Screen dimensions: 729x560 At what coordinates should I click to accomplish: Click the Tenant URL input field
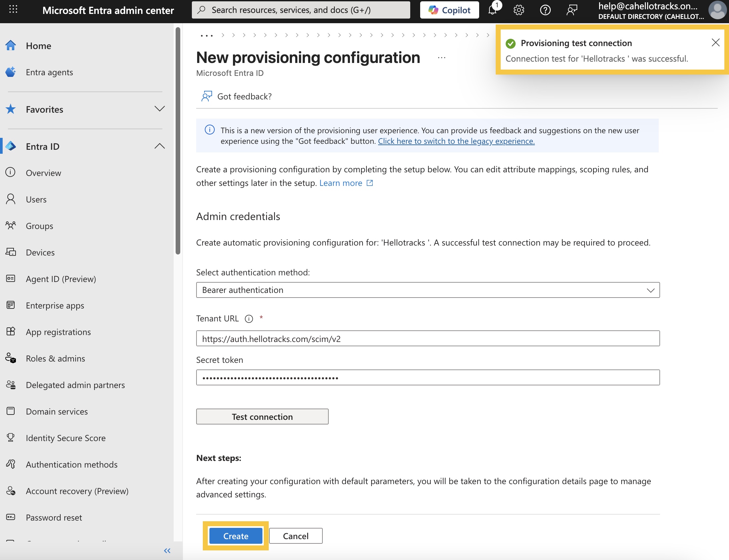click(x=428, y=339)
